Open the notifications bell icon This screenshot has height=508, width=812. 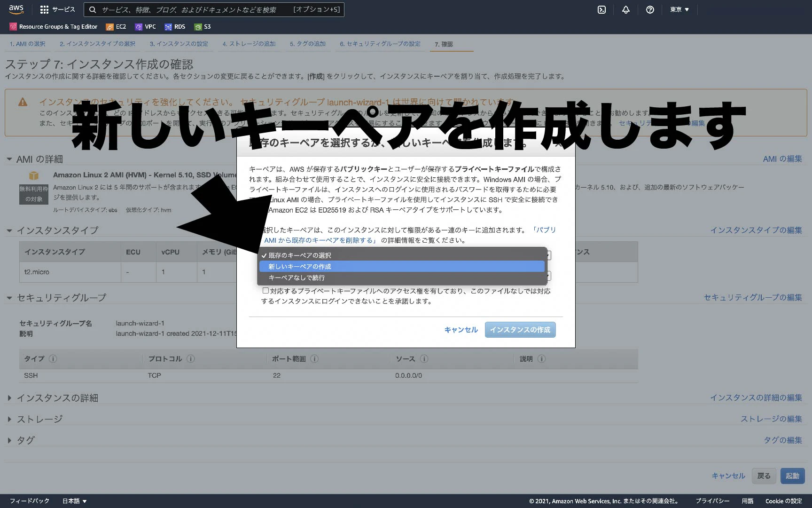pos(626,9)
